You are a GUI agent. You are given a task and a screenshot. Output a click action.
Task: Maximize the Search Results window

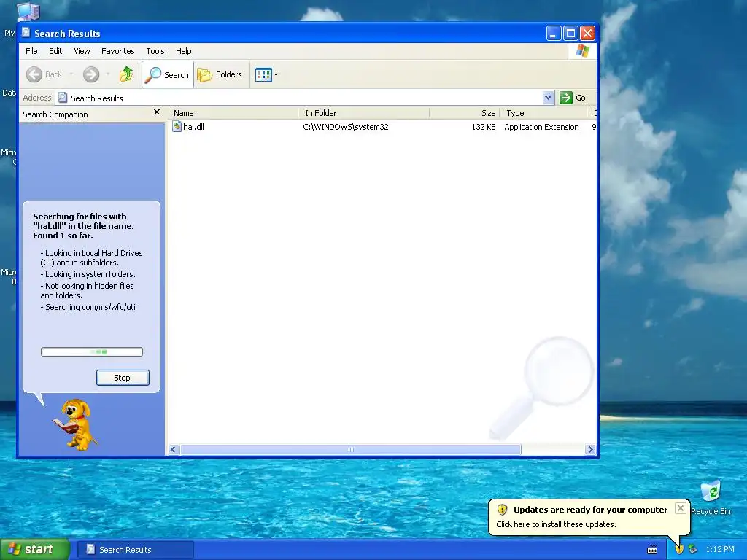tap(570, 34)
